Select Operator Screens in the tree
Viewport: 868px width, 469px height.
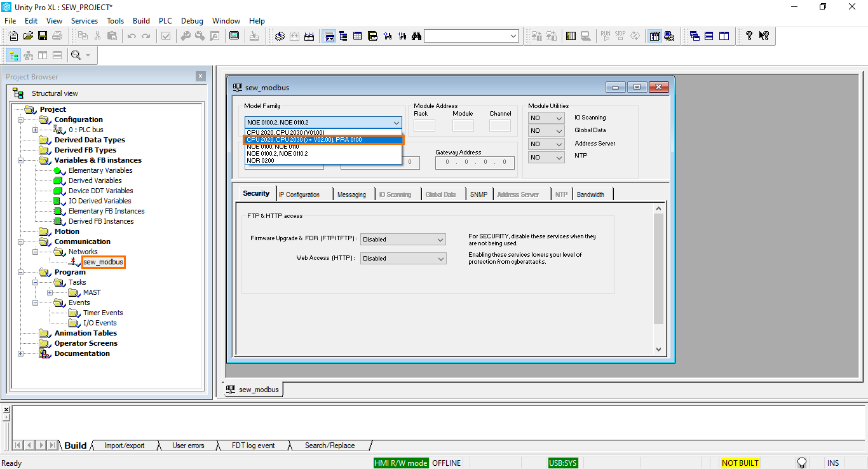pyautogui.click(x=86, y=343)
